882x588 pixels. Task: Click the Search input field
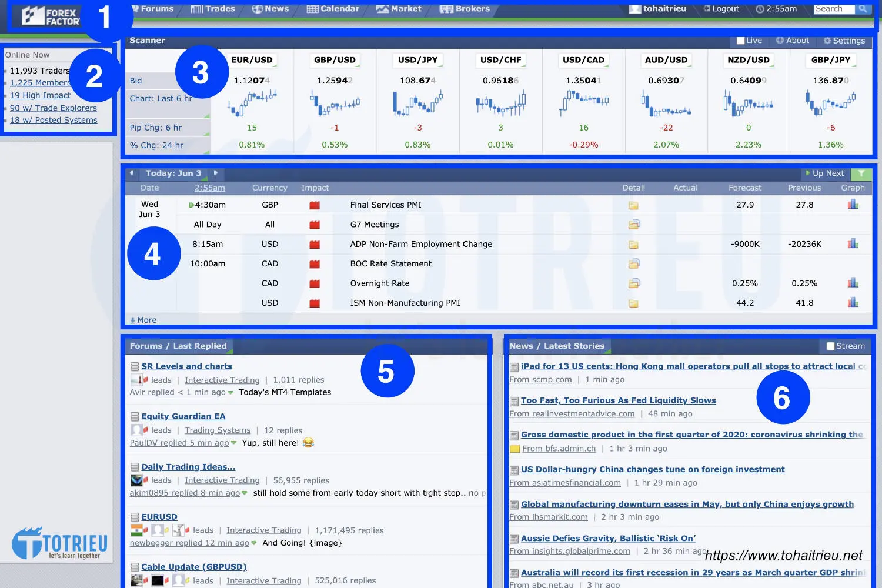pos(833,9)
